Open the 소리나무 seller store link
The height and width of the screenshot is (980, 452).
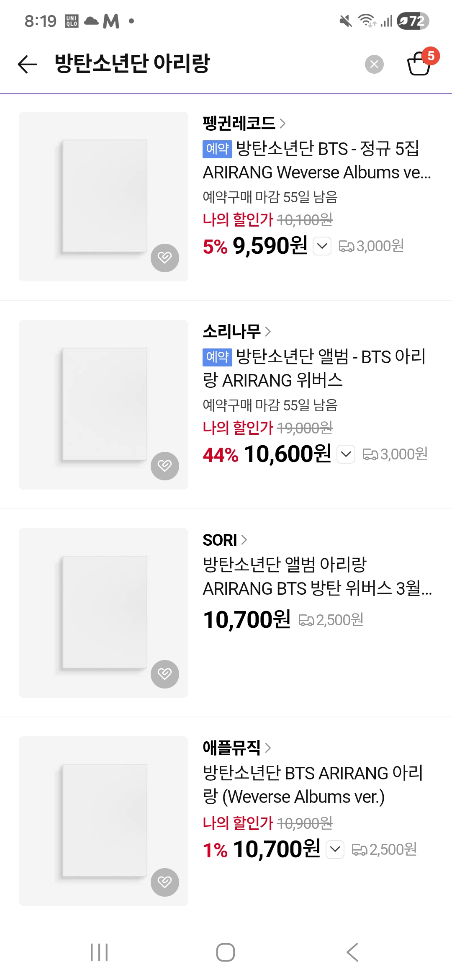click(x=237, y=331)
